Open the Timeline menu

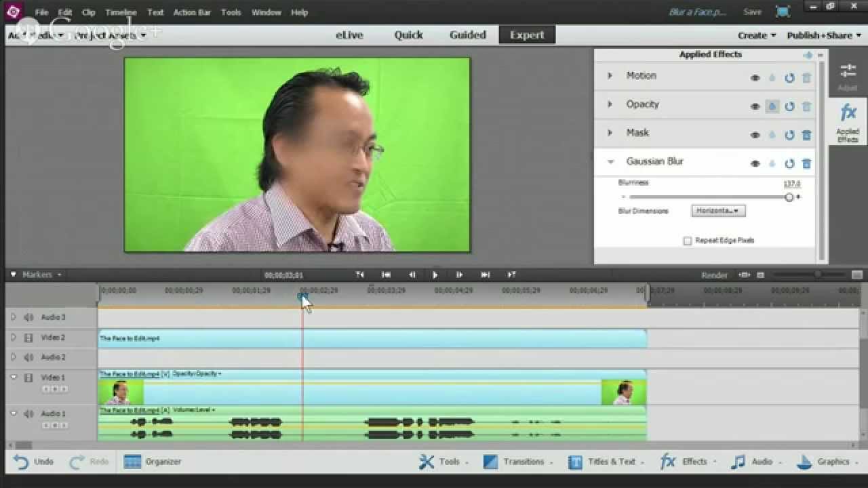click(121, 12)
